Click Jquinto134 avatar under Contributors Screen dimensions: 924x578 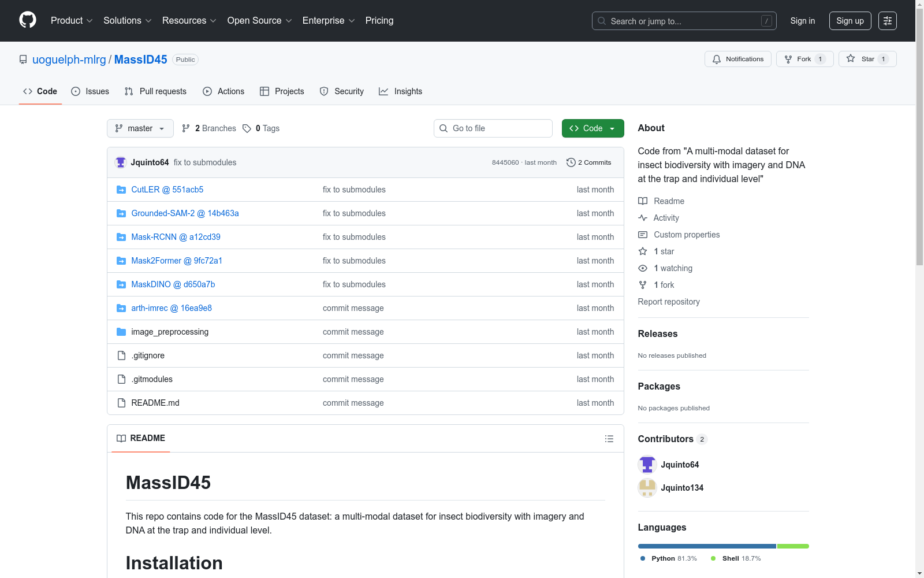coord(647,488)
